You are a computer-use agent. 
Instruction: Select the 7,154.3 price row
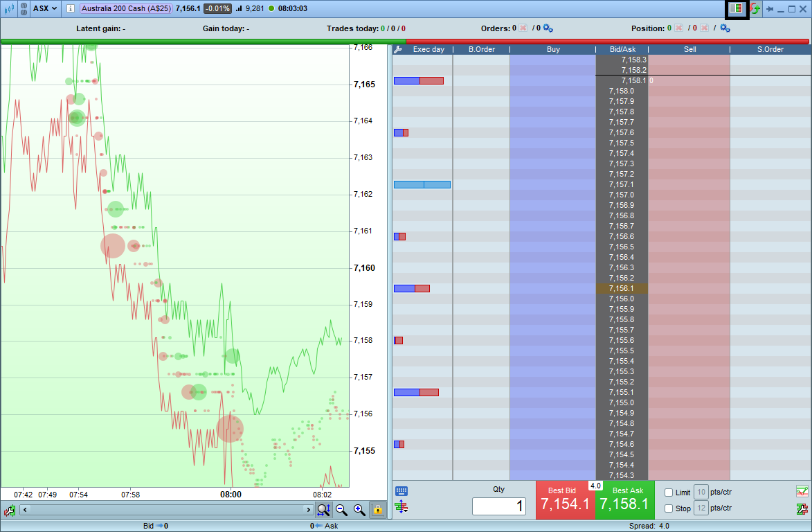click(622, 475)
